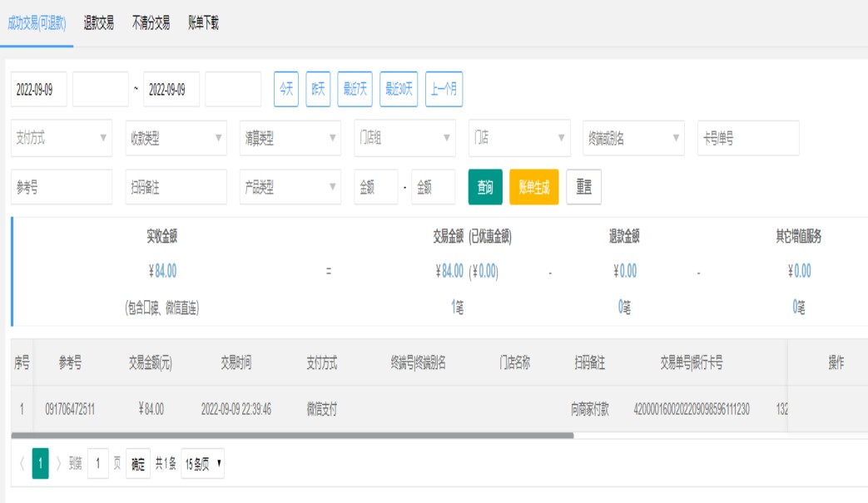Open the 清算类型 dropdown
Screen dimensions: 868x503
[290, 139]
